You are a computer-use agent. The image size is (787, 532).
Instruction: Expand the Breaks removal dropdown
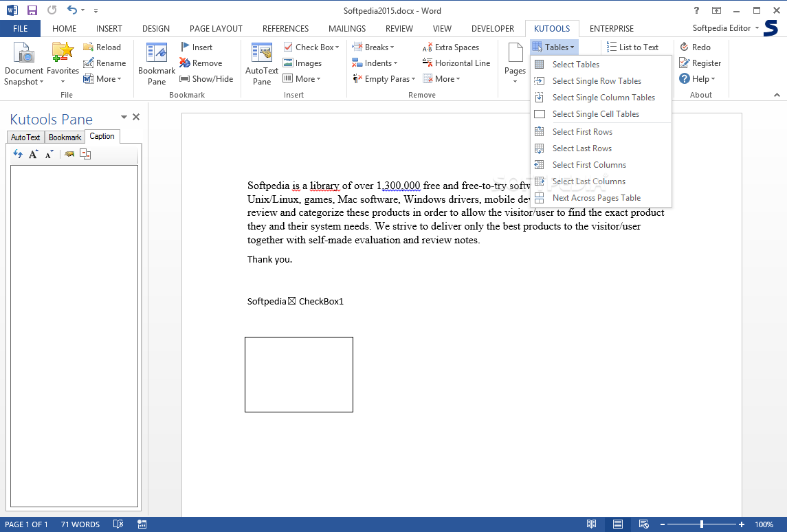pyautogui.click(x=392, y=47)
